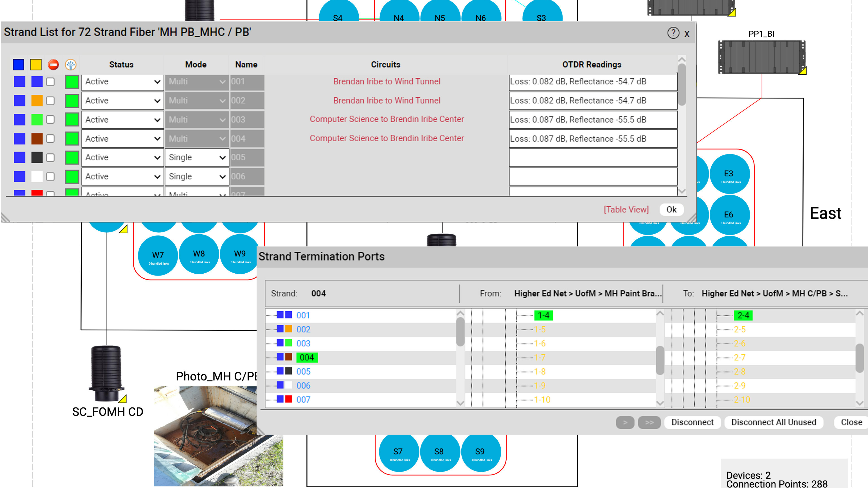The width and height of the screenshot is (868, 488).
Task: Enable the checkbox for strand 002
Action: pyautogui.click(x=50, y=100)
